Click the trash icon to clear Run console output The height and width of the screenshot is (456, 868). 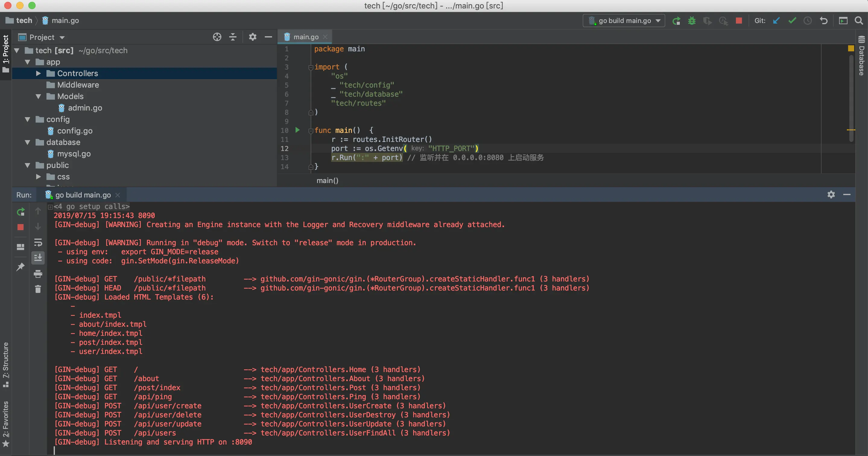38,289
